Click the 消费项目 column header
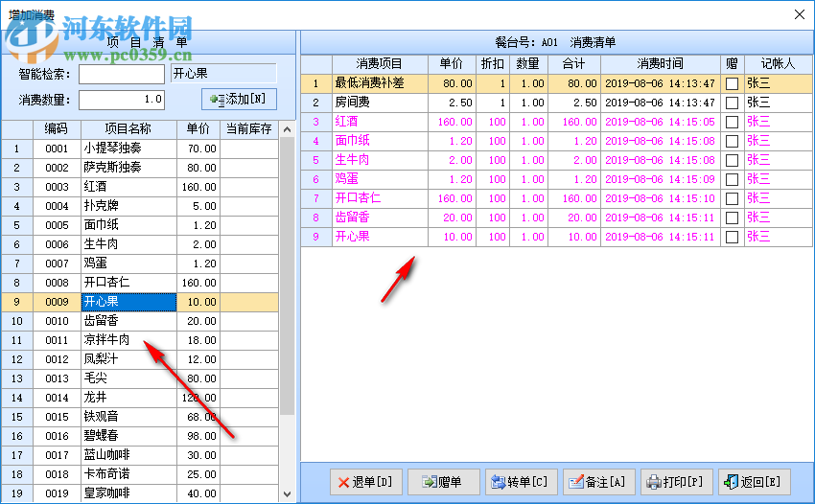 click(379, 64)
